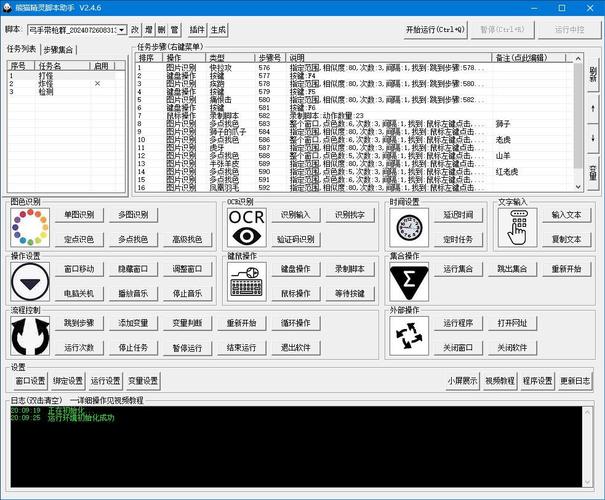Click the color wheel icon in 图色识别
605x500 pixels.
30,227
